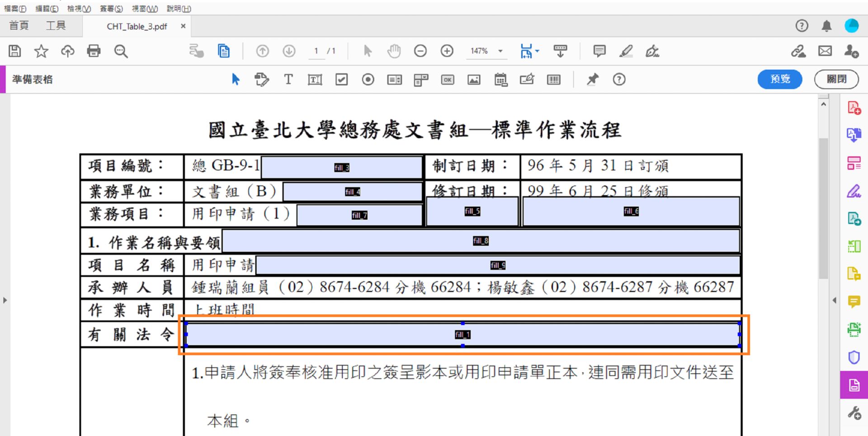868x436 pixels.
Task: Open the More Tools wrench icon
Action: (x=854, y=413)
